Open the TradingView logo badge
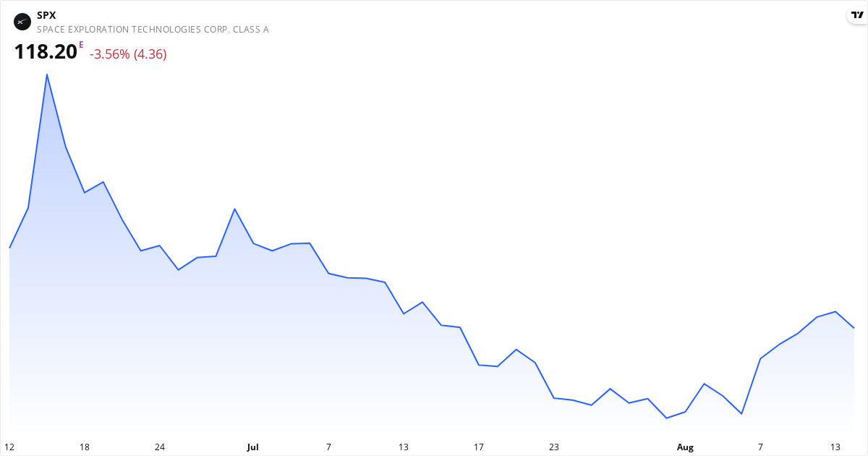The height and width of the screenshot is (456, 868). (857, 15)
